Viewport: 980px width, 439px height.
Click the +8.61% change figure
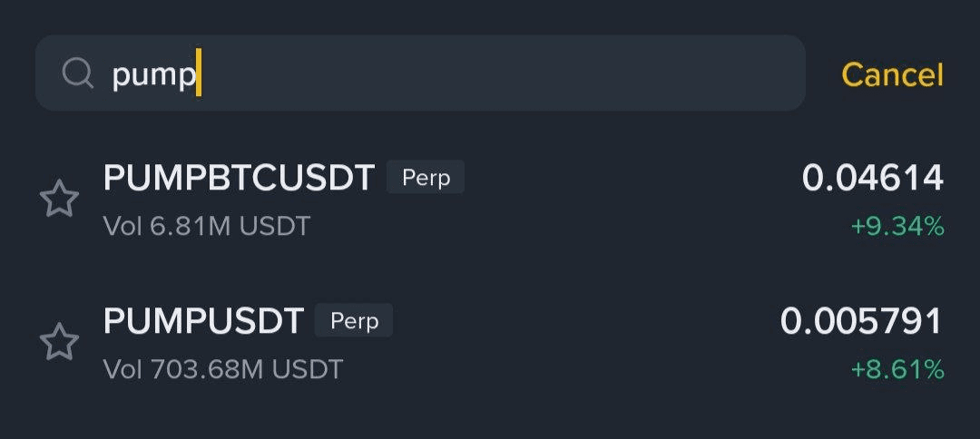[x=897, y=370]
